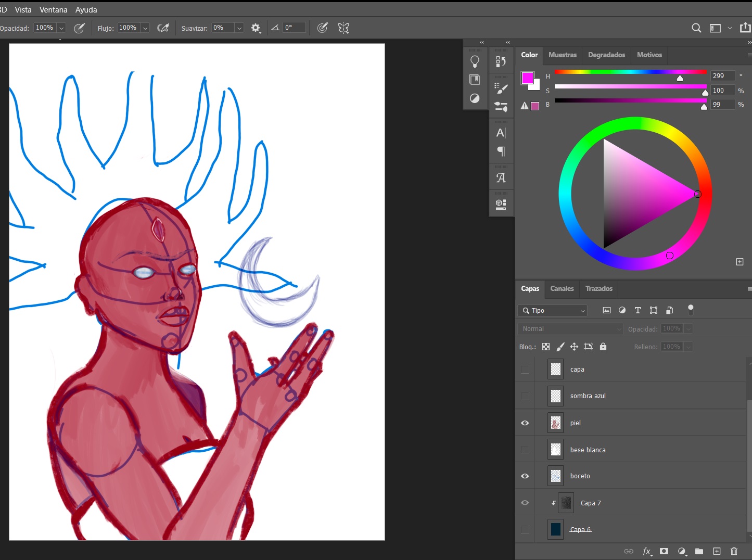This screenshot has width=752, height=560.
Task: Switch to the Motivos tab
Action: click(x=649, y=55)
